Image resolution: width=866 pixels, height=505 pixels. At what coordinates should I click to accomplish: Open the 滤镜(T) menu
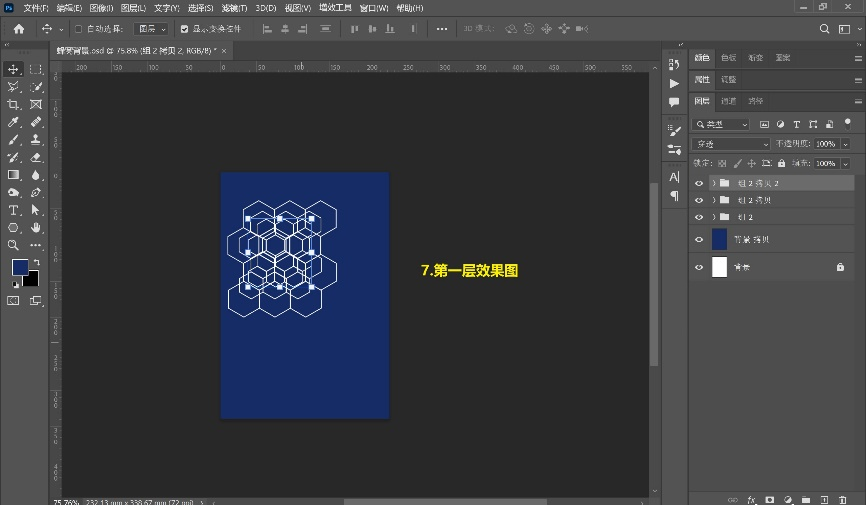coord(234,8)
